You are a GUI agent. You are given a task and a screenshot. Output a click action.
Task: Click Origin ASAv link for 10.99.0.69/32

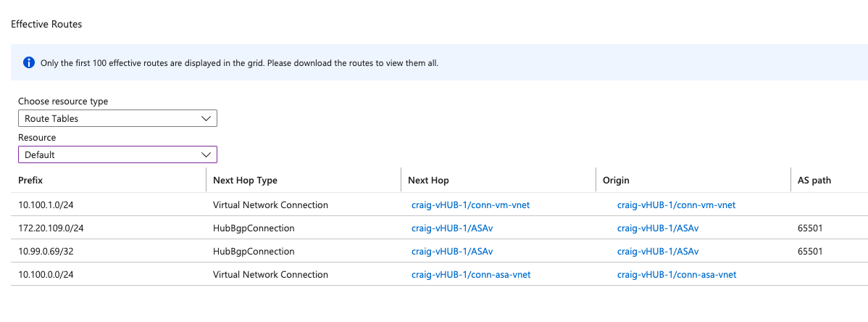click(x=658, y=252)
